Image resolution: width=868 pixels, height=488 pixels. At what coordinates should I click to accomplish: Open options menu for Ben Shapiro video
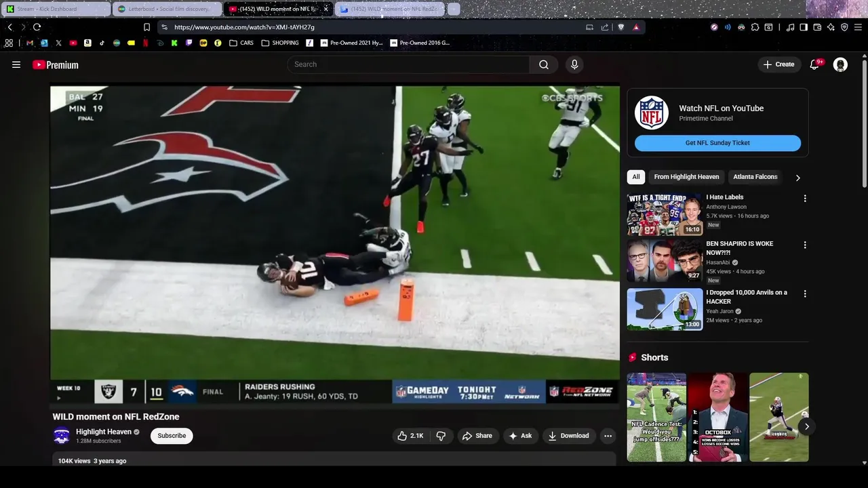coord(805,245)
